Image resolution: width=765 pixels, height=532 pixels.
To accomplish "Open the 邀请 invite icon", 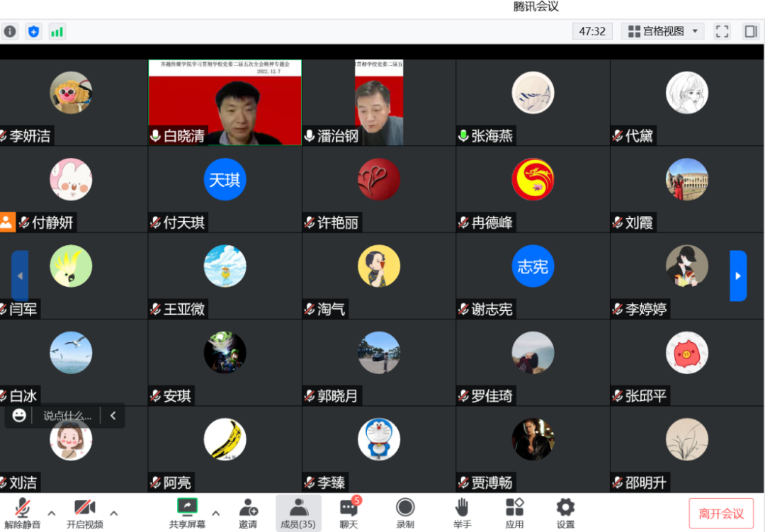I will pos(248,513).
